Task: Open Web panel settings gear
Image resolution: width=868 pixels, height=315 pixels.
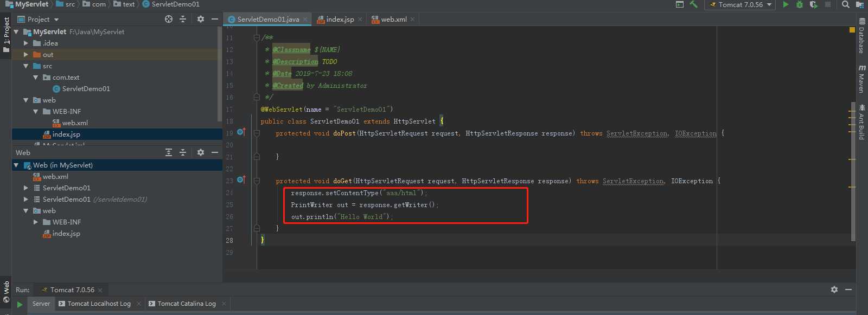Action: 201,152
